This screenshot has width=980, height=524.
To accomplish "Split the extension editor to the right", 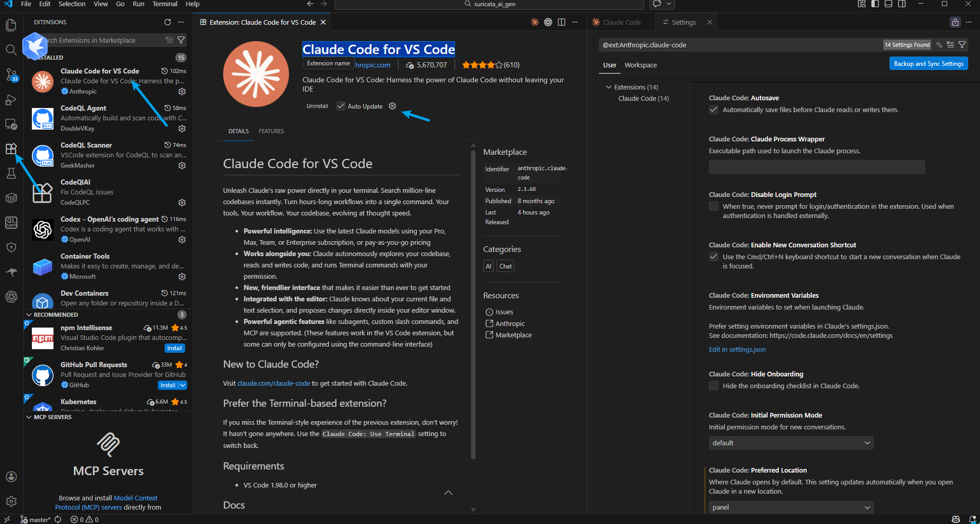I will pos(561,22).
